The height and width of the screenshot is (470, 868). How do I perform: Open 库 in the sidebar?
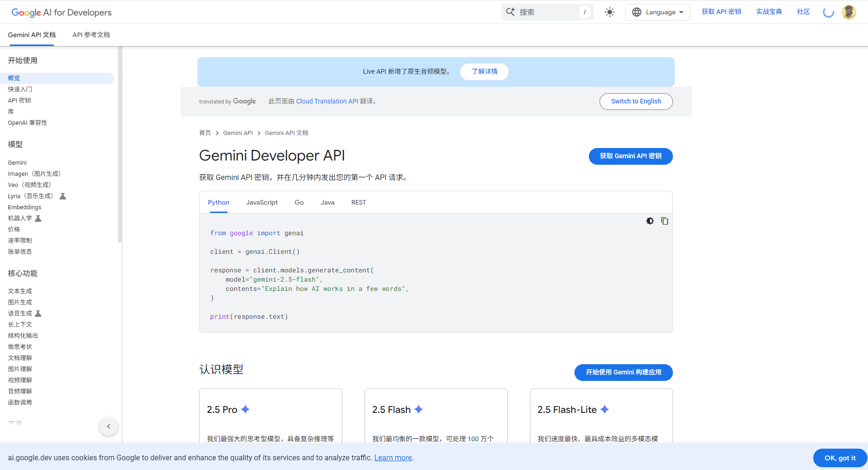[11, 112]
